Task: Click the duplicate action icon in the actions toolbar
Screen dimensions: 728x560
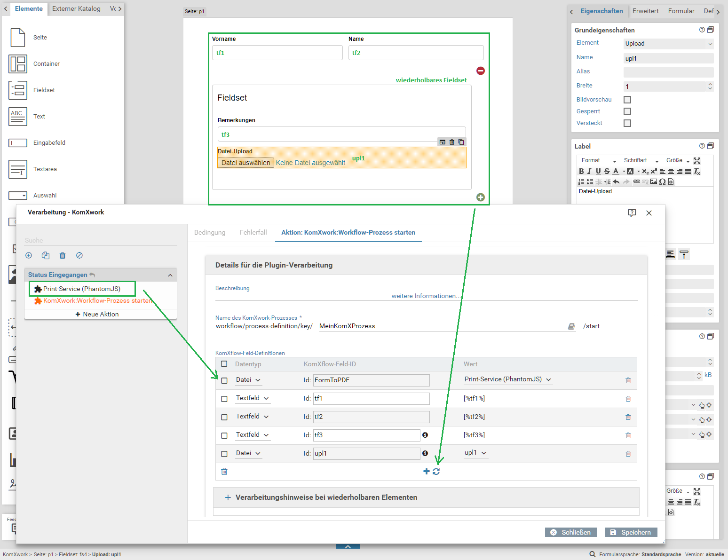Action: coord(45,255)
